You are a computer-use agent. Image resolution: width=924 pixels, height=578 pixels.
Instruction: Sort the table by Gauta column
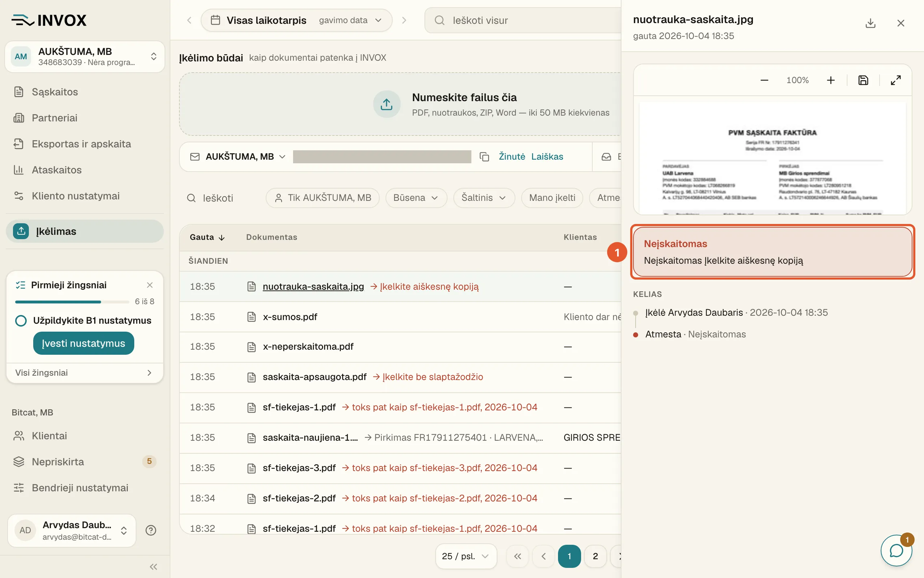click(207, 237)
